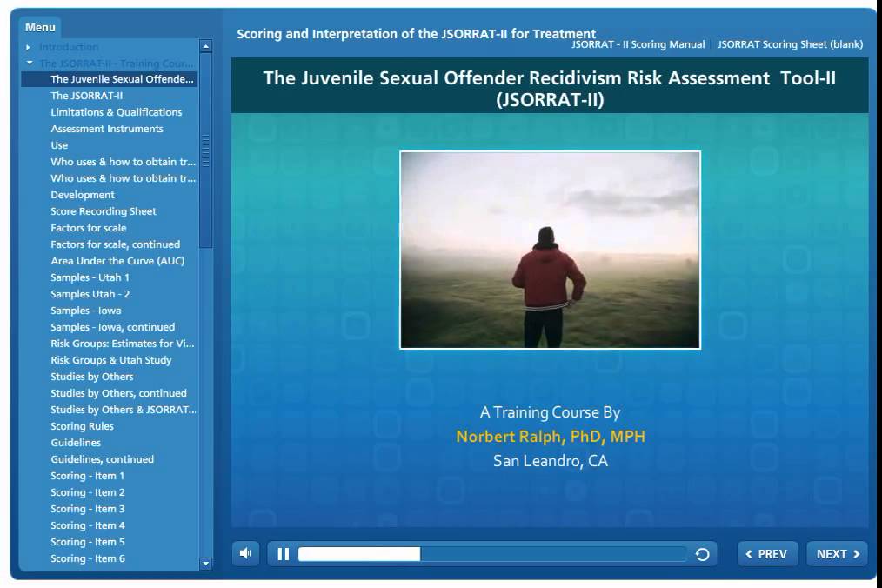Open the Development slide
Viewport: 882px width, 588px height.
(x=83, y=195)
